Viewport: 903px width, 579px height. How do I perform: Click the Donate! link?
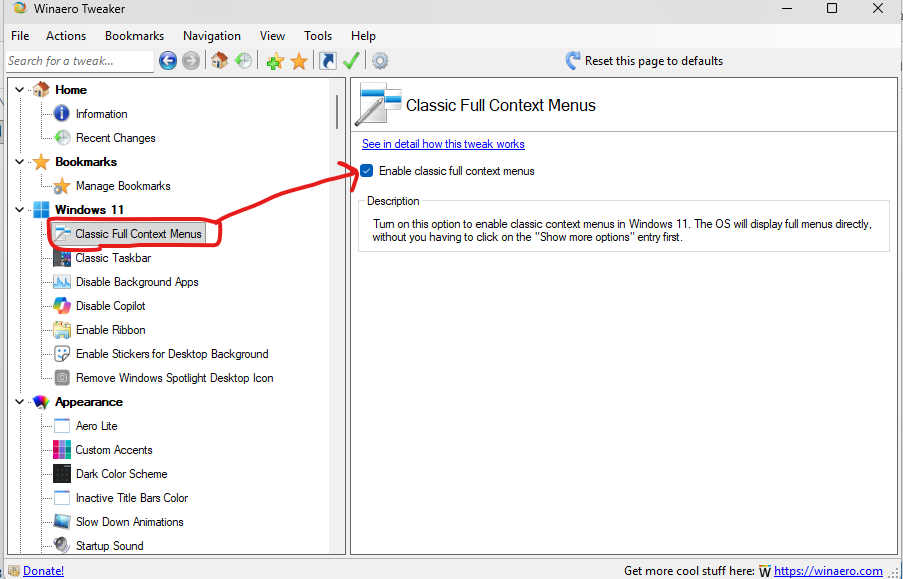[x=43, y=570]
